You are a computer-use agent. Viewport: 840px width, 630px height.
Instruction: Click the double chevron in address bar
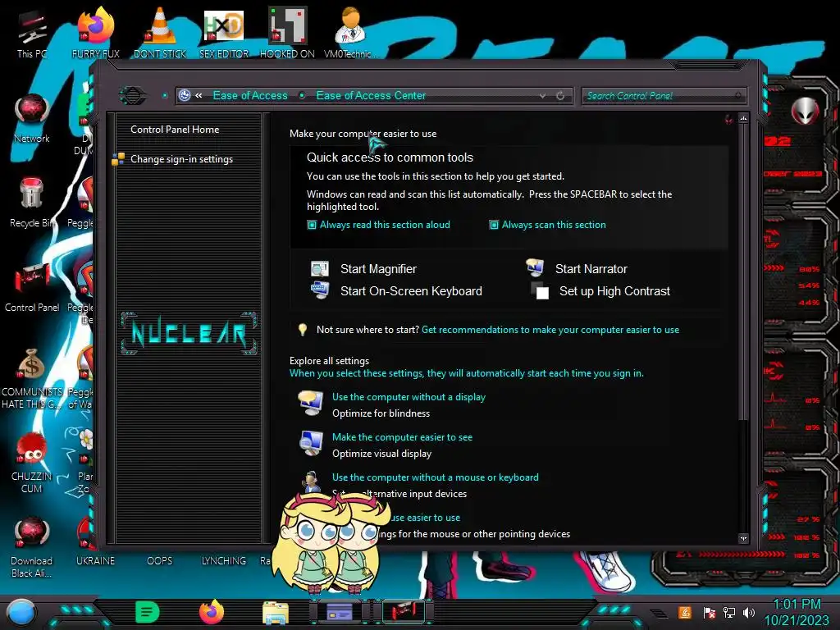[x=199, y=95]
